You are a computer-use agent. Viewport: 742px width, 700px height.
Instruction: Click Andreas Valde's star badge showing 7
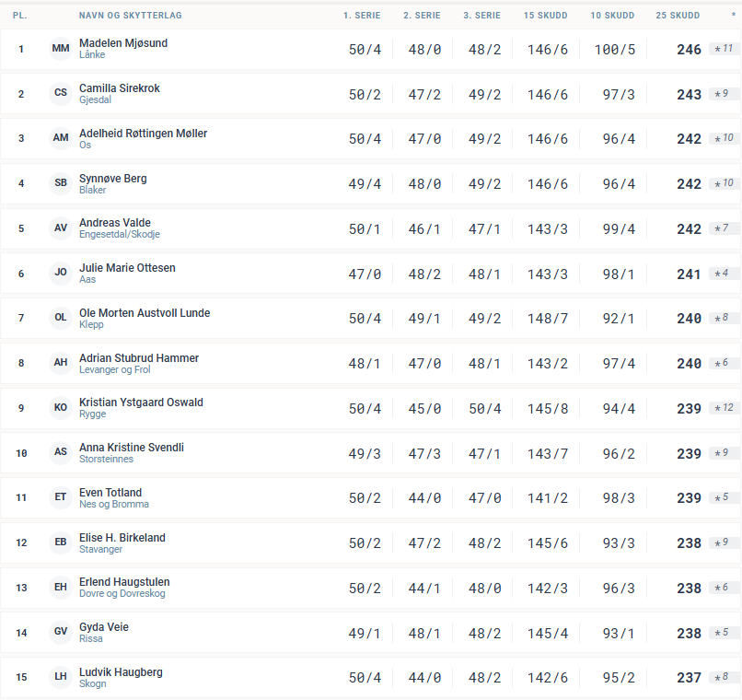tap(724, 228)
